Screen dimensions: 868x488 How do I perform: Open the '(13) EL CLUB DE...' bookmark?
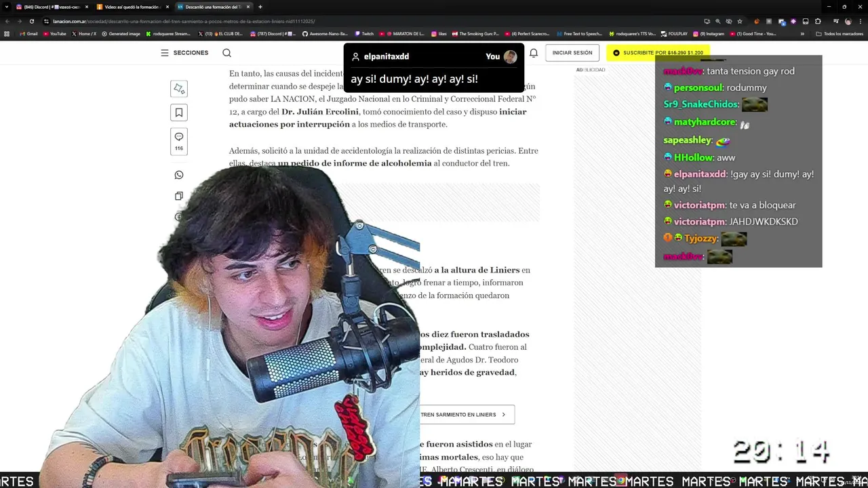220,33
